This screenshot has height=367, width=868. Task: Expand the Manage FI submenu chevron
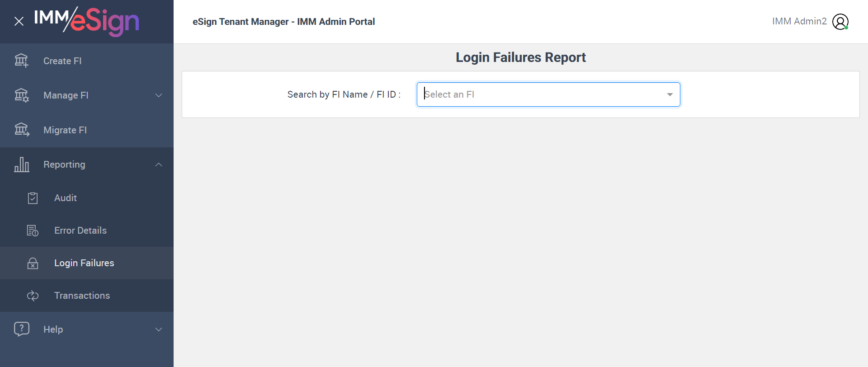tap(159, 95)
